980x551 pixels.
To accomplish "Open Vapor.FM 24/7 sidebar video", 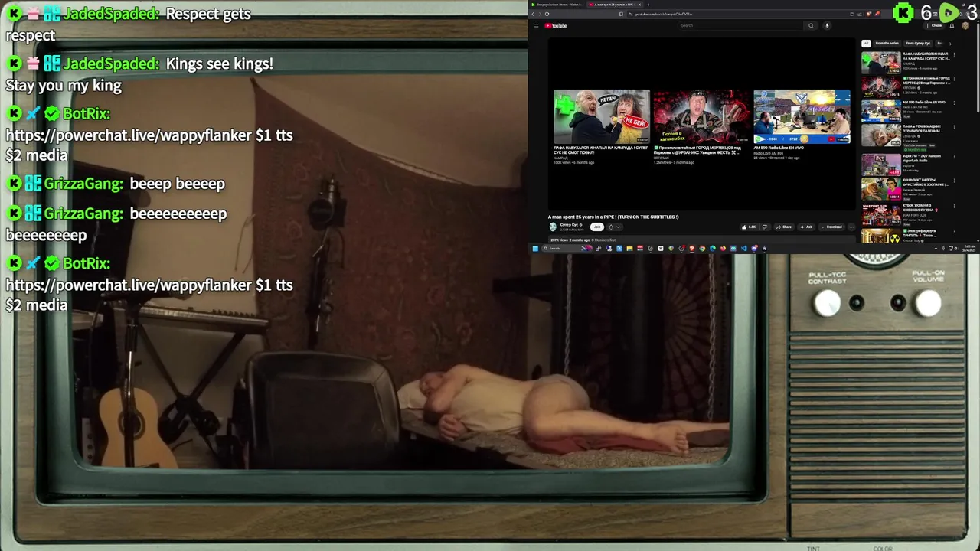I will pos(881,165).
